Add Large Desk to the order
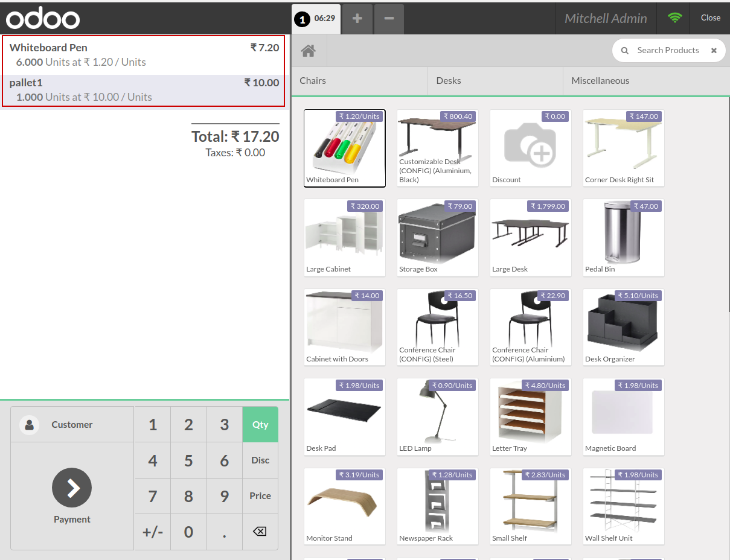 531,238
